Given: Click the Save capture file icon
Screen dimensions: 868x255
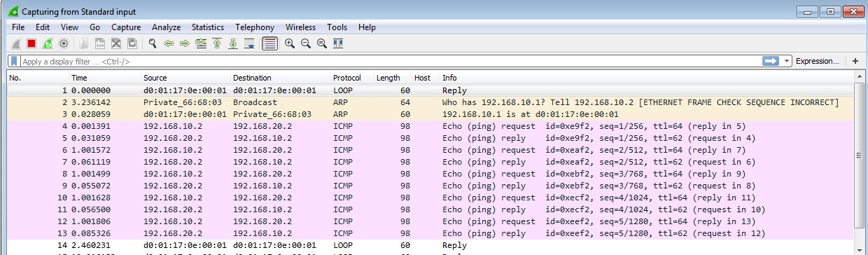Looking at the screenshot, I should [x=100, y=43].
